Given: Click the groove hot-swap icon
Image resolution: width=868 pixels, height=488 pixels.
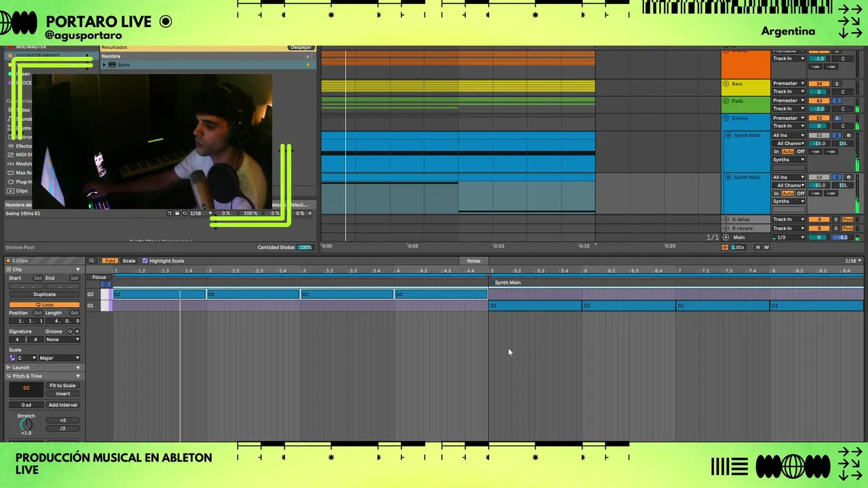Looking at the screenshot, I should tap(70, 331).
